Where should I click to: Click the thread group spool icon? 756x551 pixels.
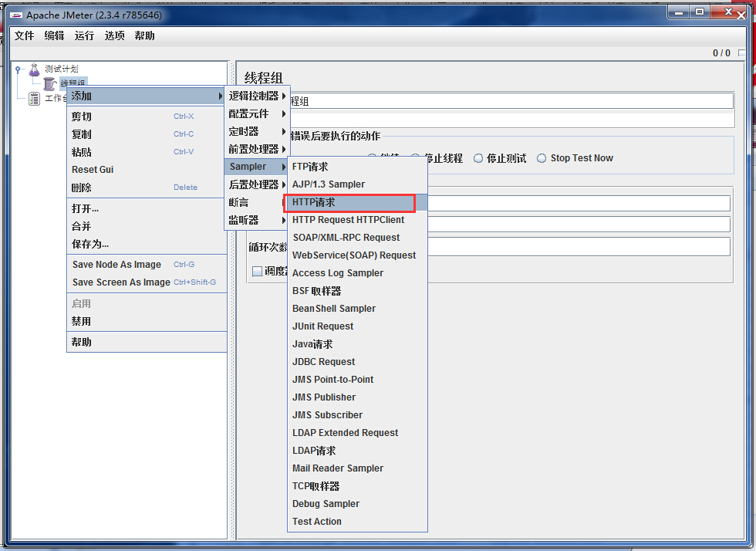(50, 83)
